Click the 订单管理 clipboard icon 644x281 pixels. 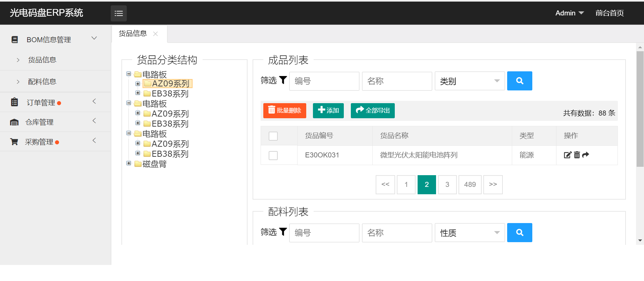click(x=14, y=102)
